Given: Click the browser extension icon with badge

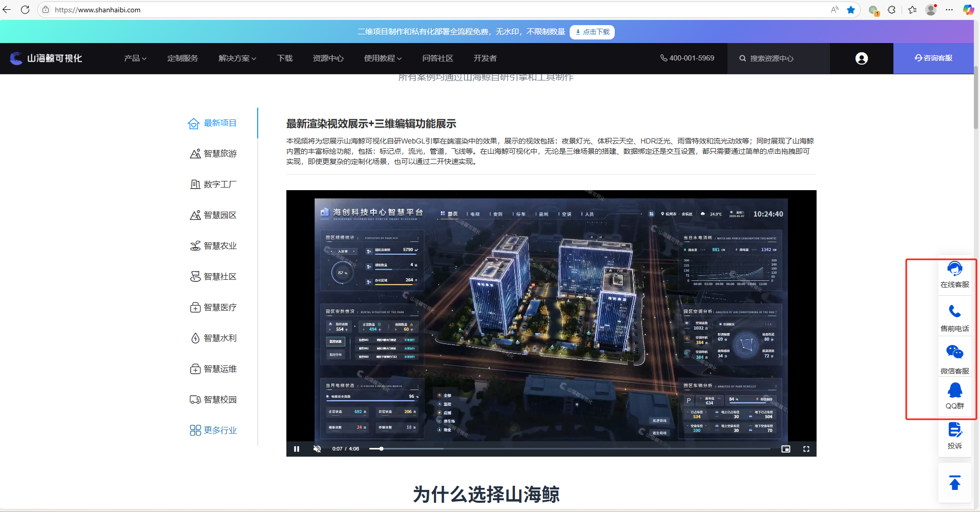Looking at the screenshot, I should point(874,10).
